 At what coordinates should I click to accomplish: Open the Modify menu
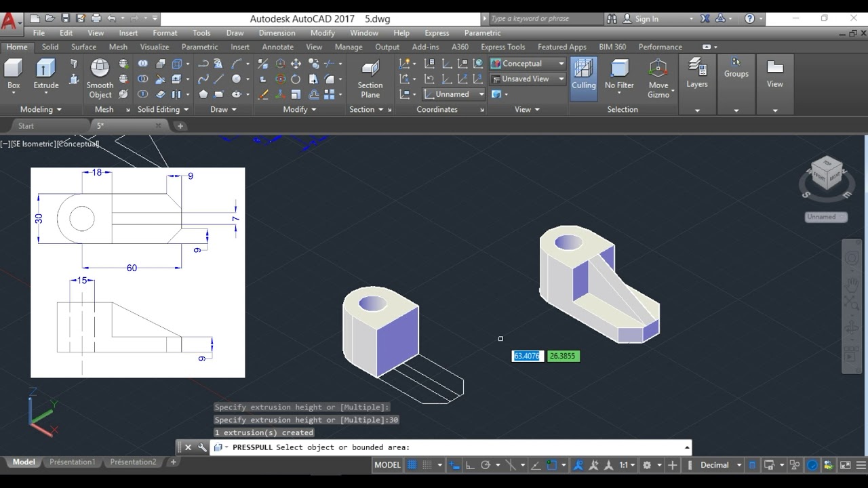point(322,33)
